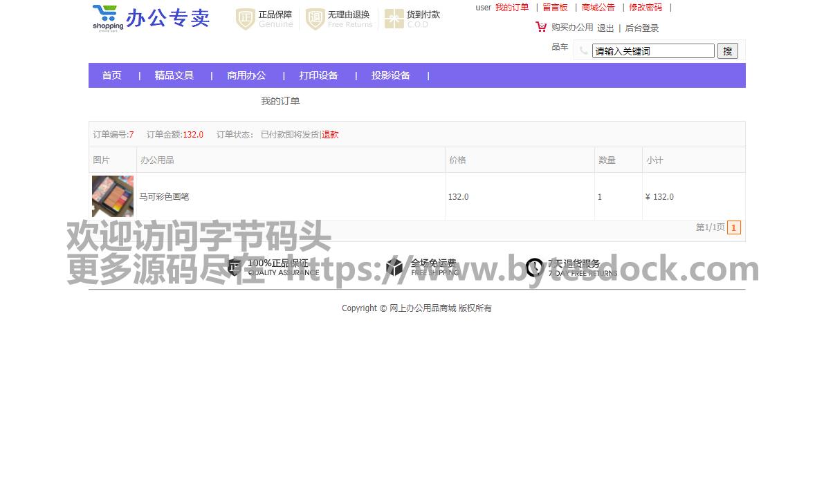Click the 无理由退换 free returns icon

315,19
